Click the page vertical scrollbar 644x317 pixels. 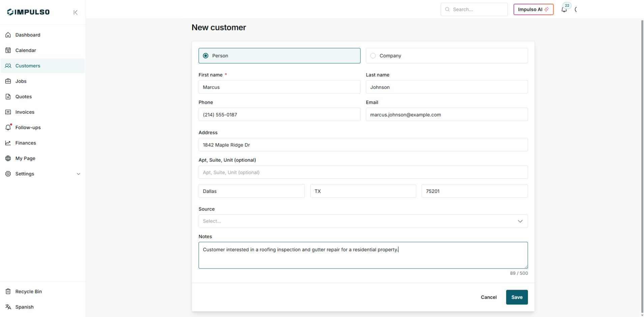642,167
